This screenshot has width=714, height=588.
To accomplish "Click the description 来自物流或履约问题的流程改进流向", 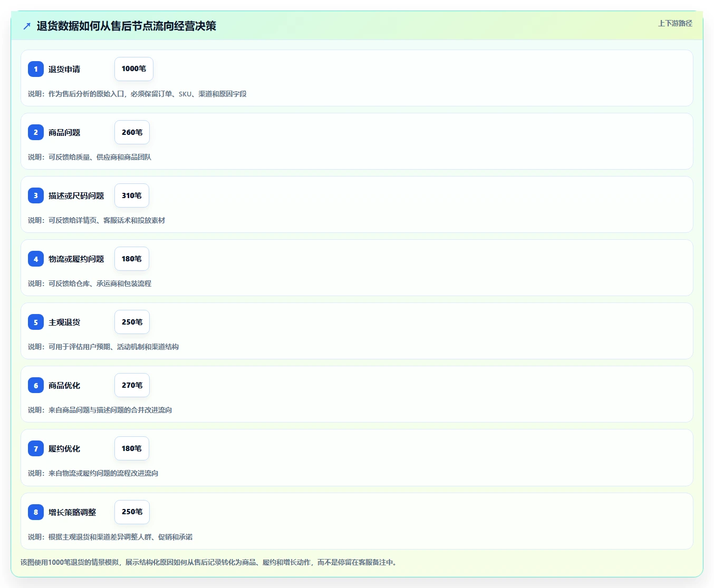I will point(93,473).
